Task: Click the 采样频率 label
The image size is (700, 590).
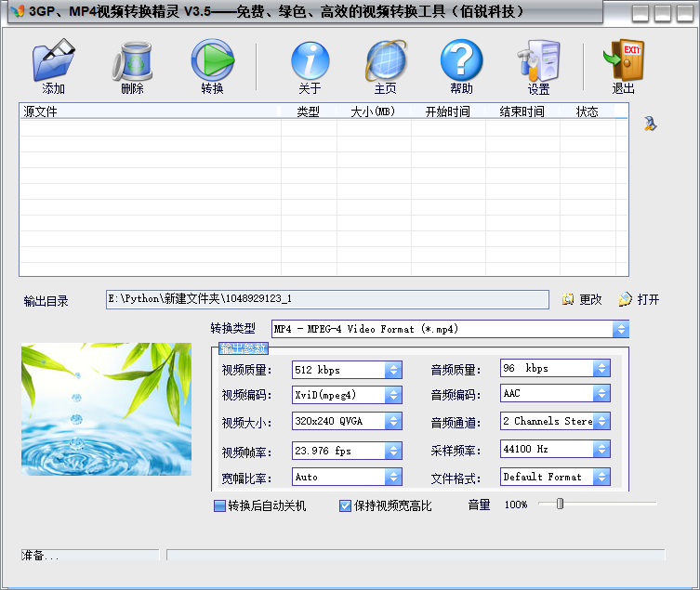Action: click(x=456, y=451)
